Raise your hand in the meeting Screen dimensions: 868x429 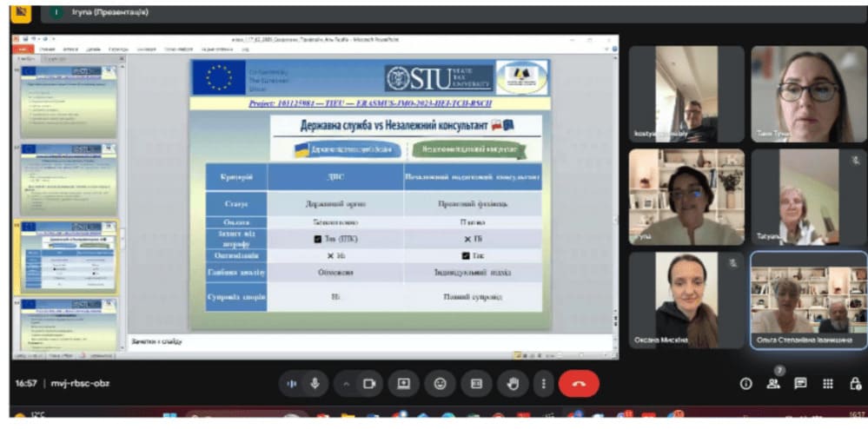click(513, 383)
